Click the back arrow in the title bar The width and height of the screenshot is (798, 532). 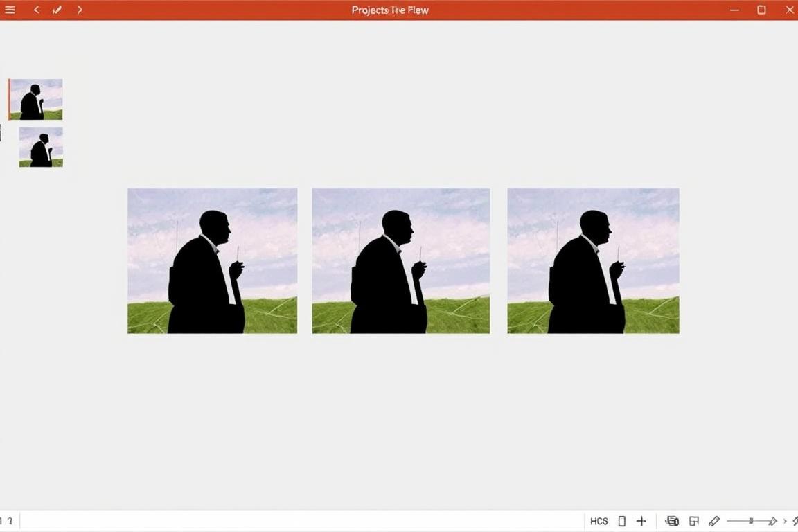tap(36, 10)
